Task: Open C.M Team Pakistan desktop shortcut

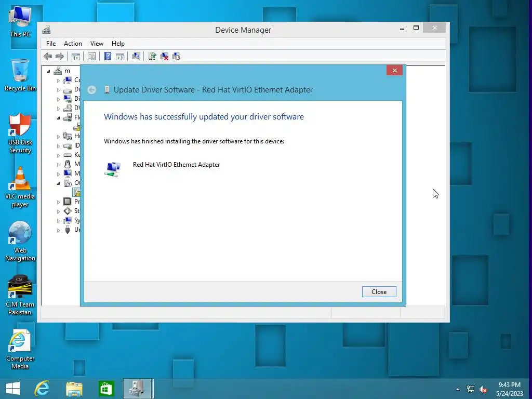Action: click(20, 295)
